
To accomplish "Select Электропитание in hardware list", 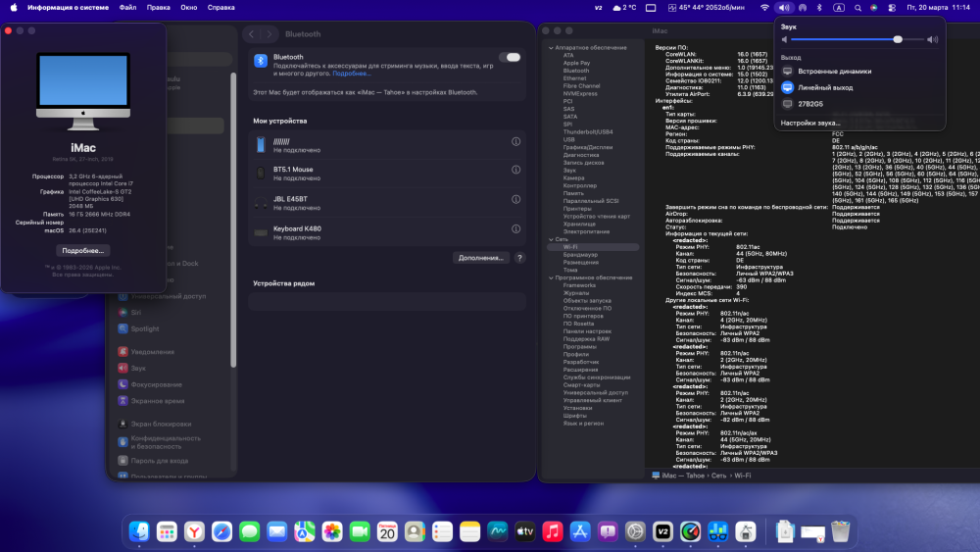I will coord(586,231).
